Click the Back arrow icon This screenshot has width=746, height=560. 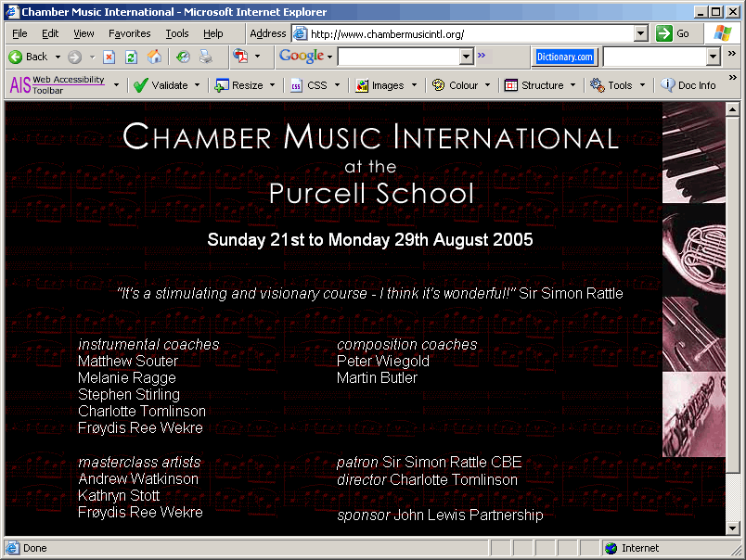tap(15, 57)
